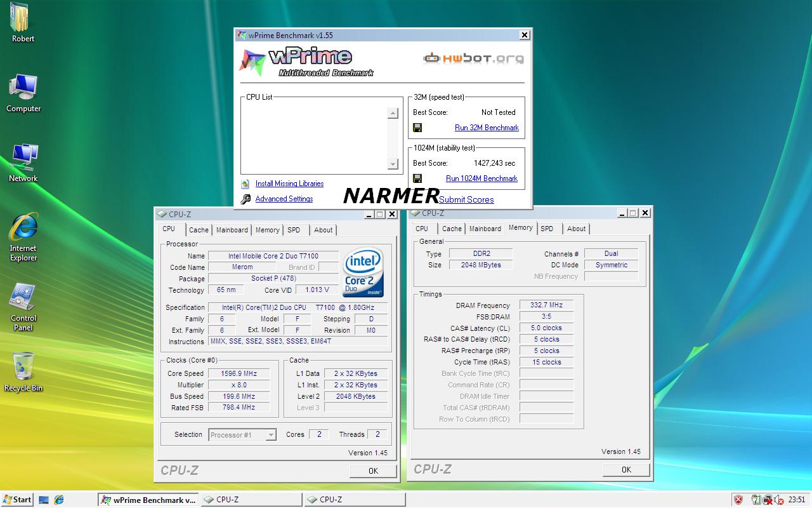Open the Recycle Bin
The height and width of the screenshot is (508, 812).
point(23,372)
